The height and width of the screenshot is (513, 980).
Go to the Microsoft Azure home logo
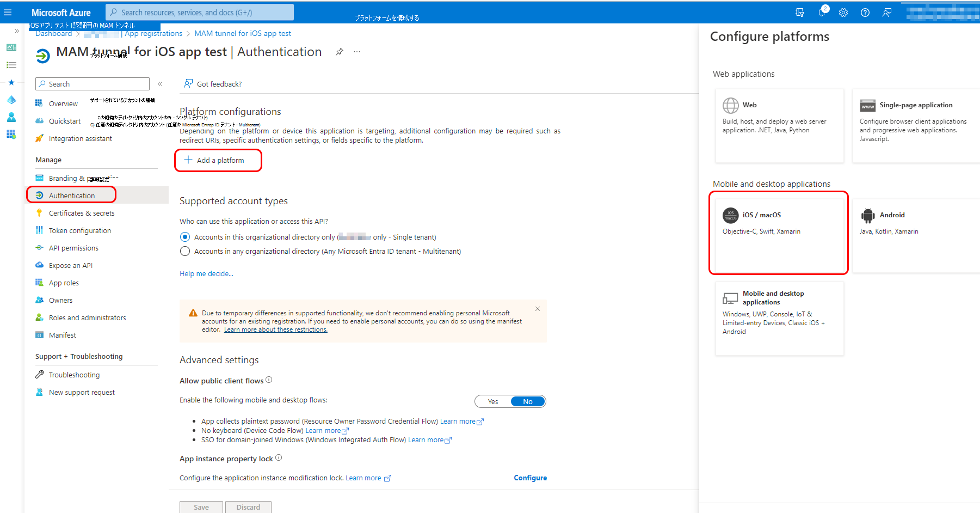pyautogui.click(x=61, y=12)
